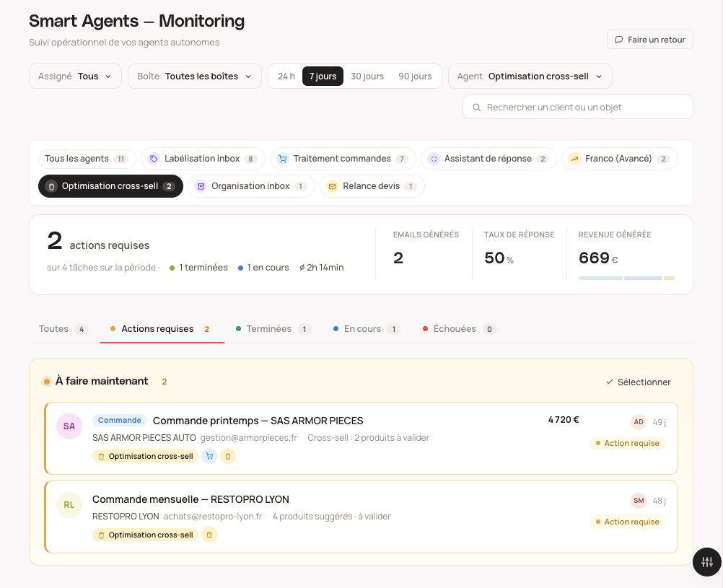
Task: Filter by Organisation inbox agent
Action: pyautogui.click(x=251, y=186)
